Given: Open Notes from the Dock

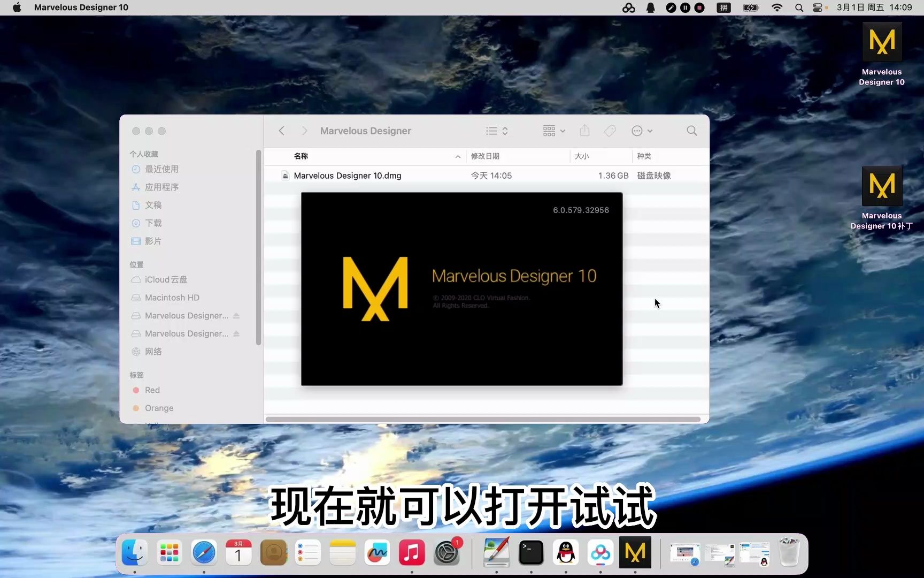Looking at the screenshot, I should click(343, 553).
